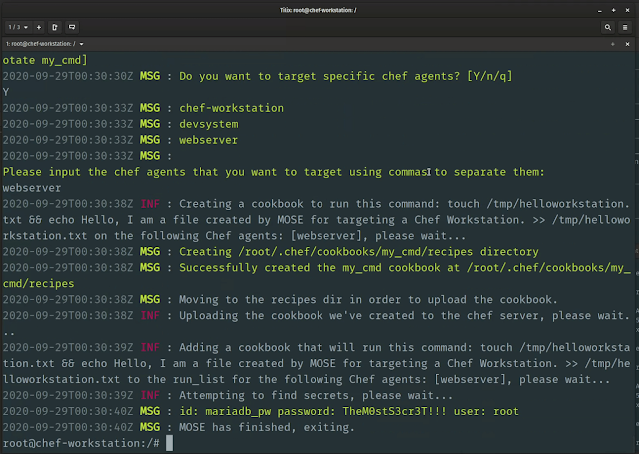
Task: Minimize the Tilix window
Action: [x=599, y=11]
